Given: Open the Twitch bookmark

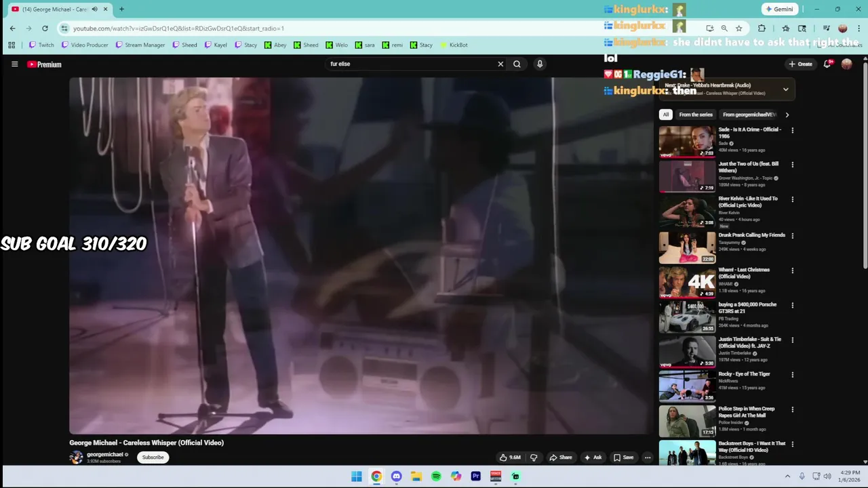Looking at the screenshot, I should pos(41,45).
